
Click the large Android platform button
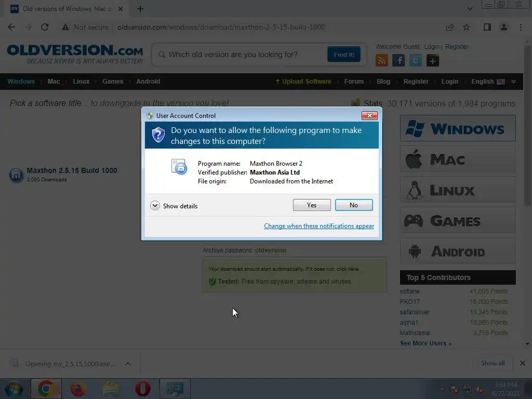(x=458, y=251)
